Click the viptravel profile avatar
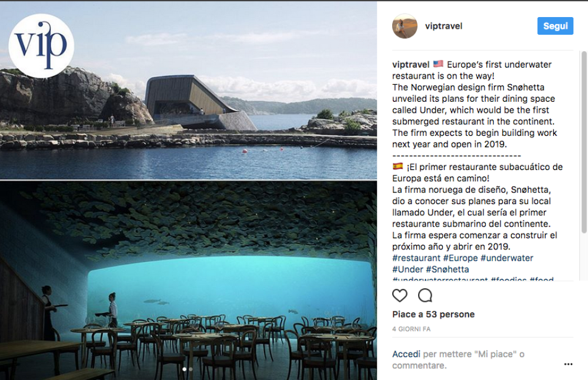This screenshot has width=588, height=380. [x=405, y=26]
